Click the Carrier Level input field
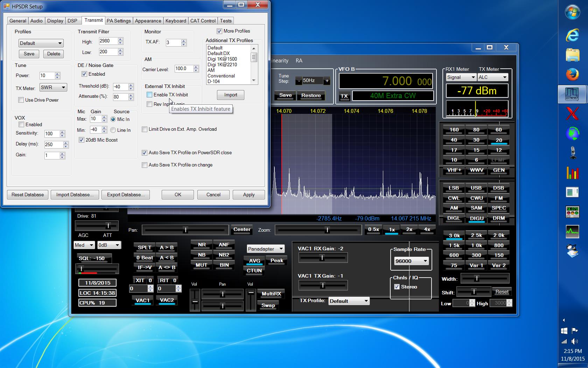The height and width of the screenshot is (368, 588). pyautogui.click(x=184, y=69)
